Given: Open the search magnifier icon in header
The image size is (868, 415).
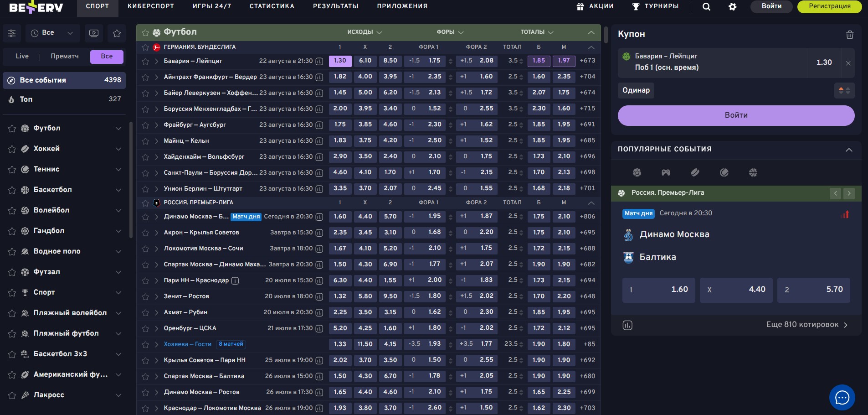Looking at the screenshot, I should click(706, 6).
